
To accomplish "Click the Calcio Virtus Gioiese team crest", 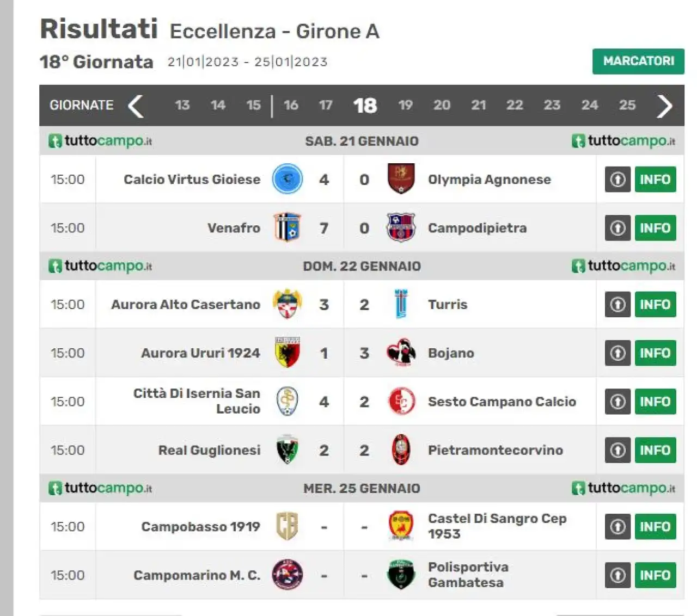I will click(x=287, y=179).
